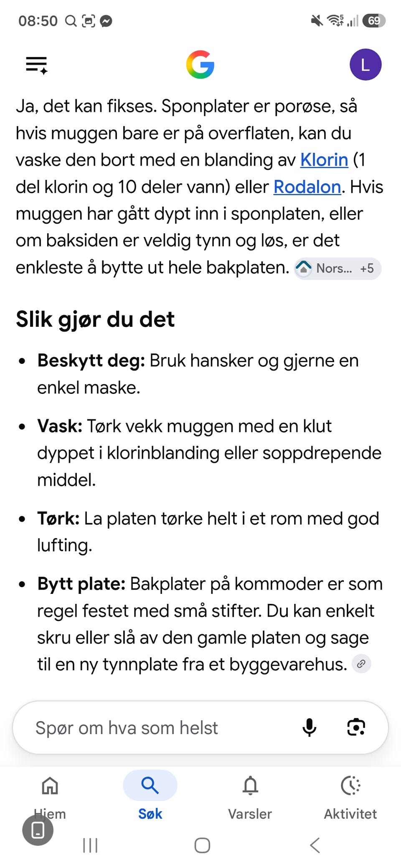This screenshot has width=401, height=868.
Task: Tap the Android home button
Action: point(202,845)
